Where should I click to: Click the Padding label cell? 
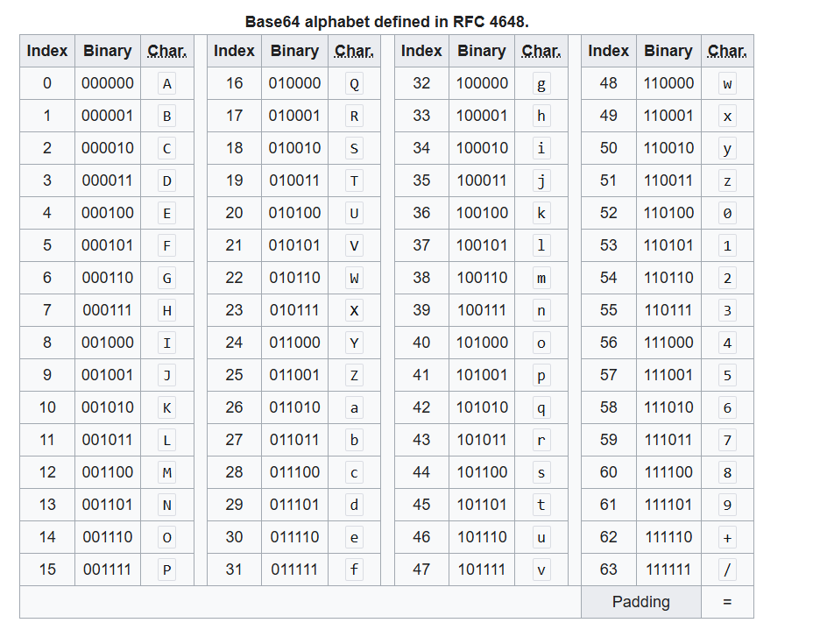[640, 602]
